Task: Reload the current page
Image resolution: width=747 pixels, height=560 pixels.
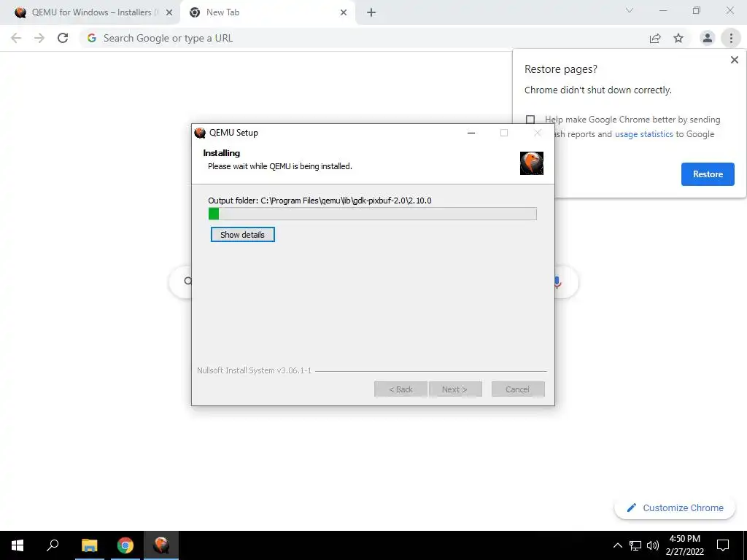Action: [x=63, y=38]
